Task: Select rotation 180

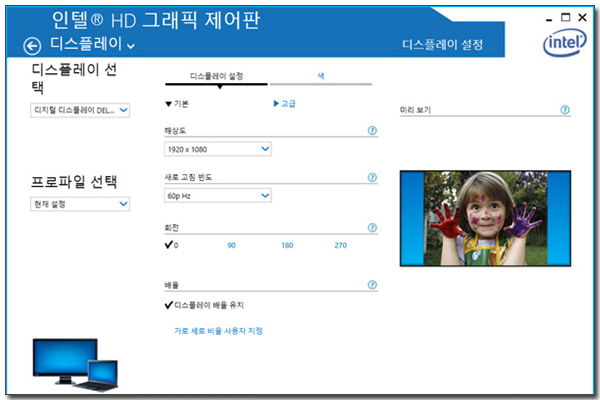Action: click(x=287, y=245)
